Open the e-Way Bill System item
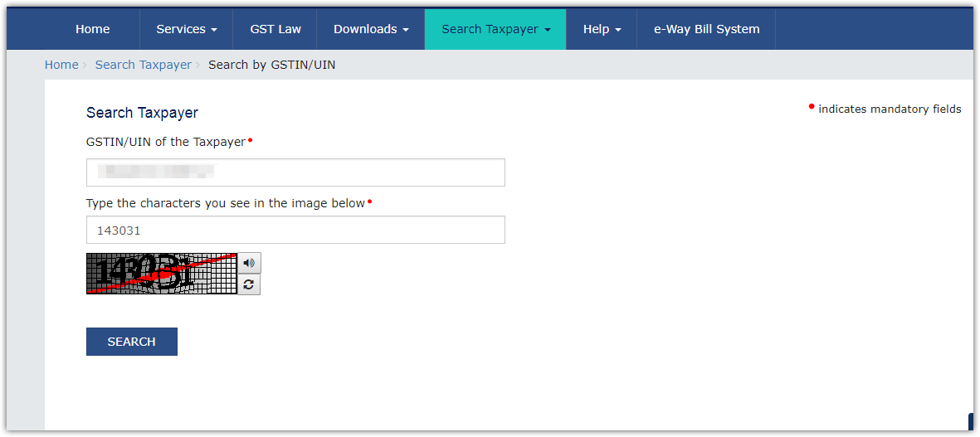The height and width of the screenshot is (437, 980). (x=706, y=29)
